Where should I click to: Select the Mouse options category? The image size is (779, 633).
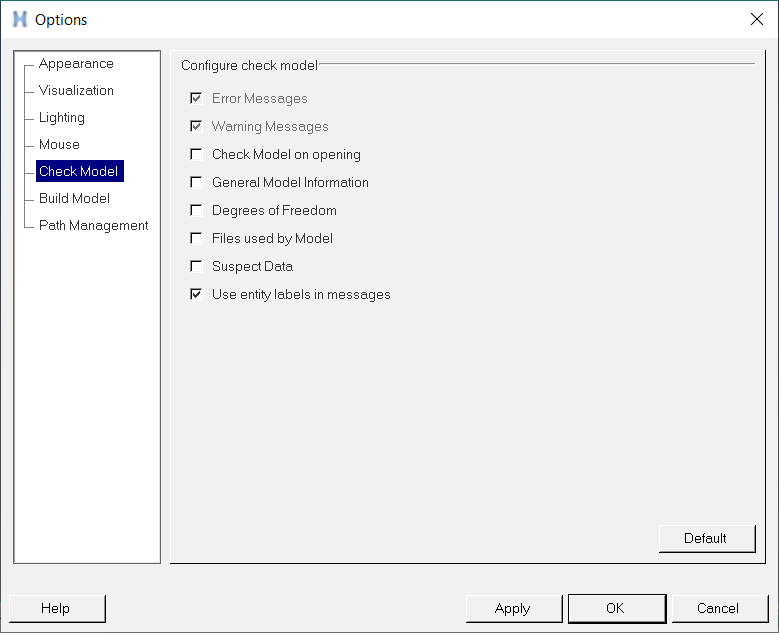pyautogui.click(x=59, y=145)
